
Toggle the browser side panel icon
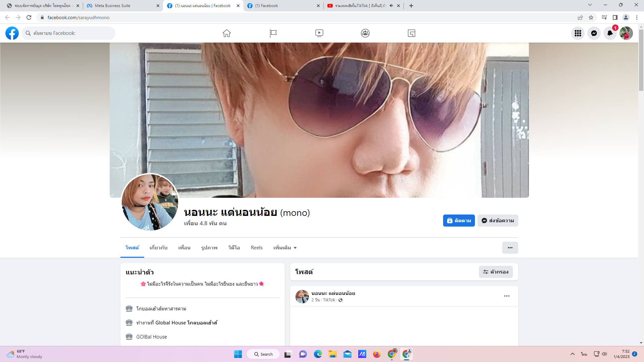(615, 17)
